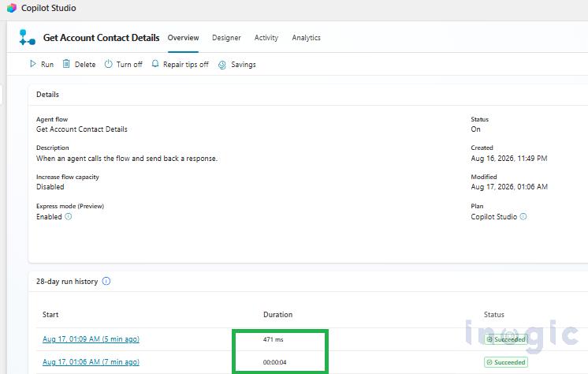Click the Status column header in run history
Screen dimensions: 588x374
click(x=494, y=315)
